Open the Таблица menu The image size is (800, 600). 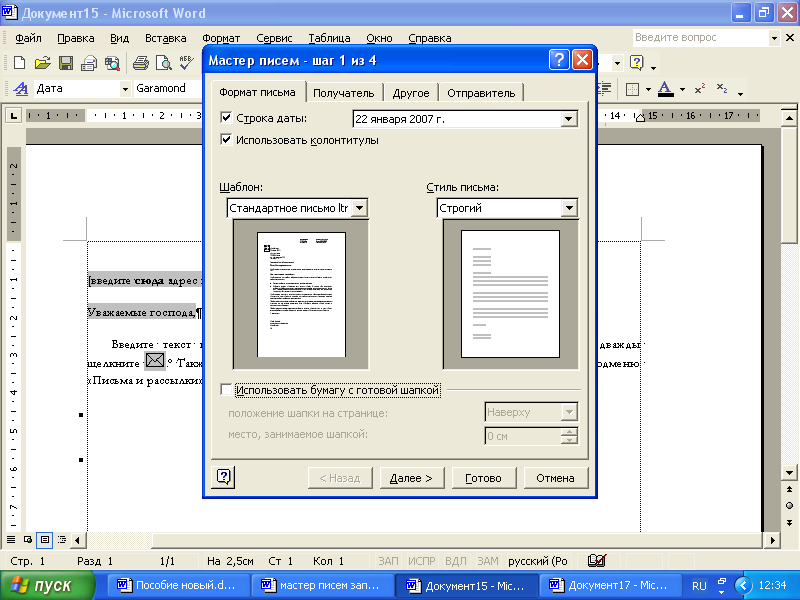[x=329, y=38]
